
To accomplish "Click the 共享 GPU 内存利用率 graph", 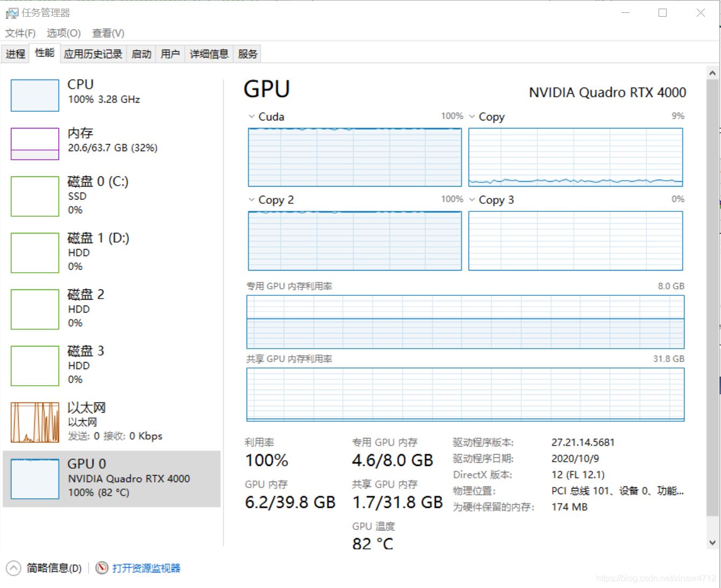I will [465, 394].
